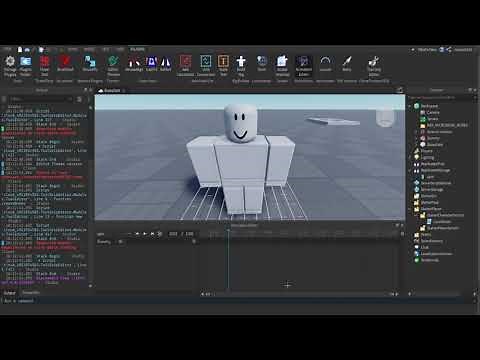Image resolution: width=480 pixels, height=360 pixels.
Task: Collapse StarterCharacterScripts tree node
Action: [x=416, y=215]
